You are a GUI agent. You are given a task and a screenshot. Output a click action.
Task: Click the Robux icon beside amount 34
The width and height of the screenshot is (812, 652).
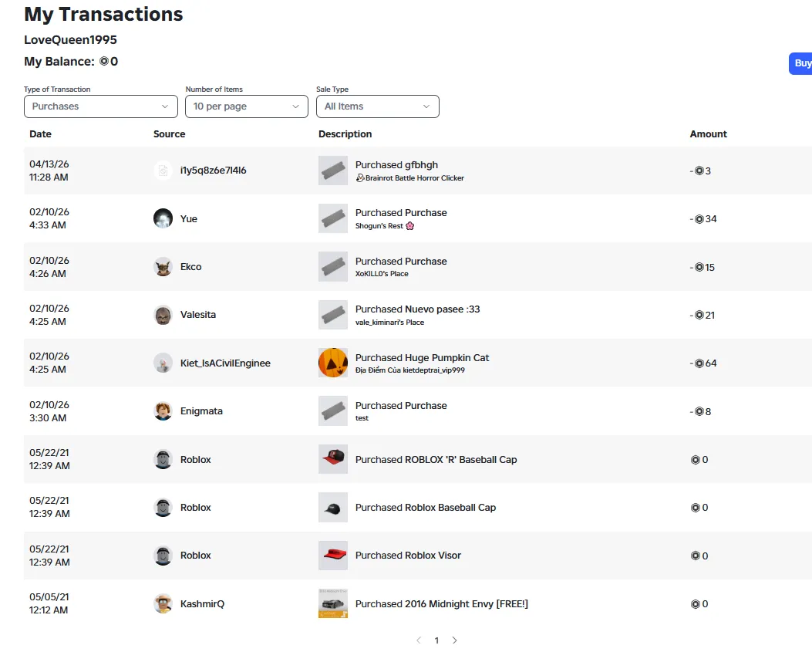(x=699, y=218)
